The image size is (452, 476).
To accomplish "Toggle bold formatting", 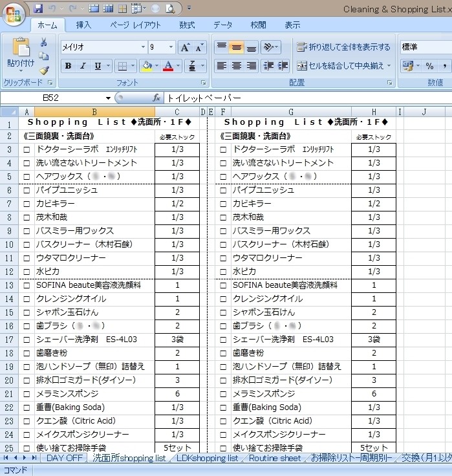I will (x=69, y=66).
